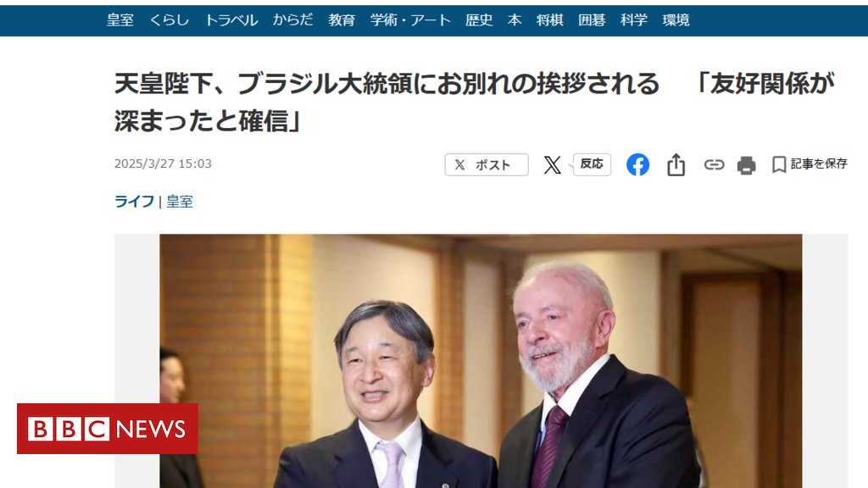The width and height of the screenshot is (868, 488).
Task: Open the 皇室 navigation menu item
Action: 120,20
